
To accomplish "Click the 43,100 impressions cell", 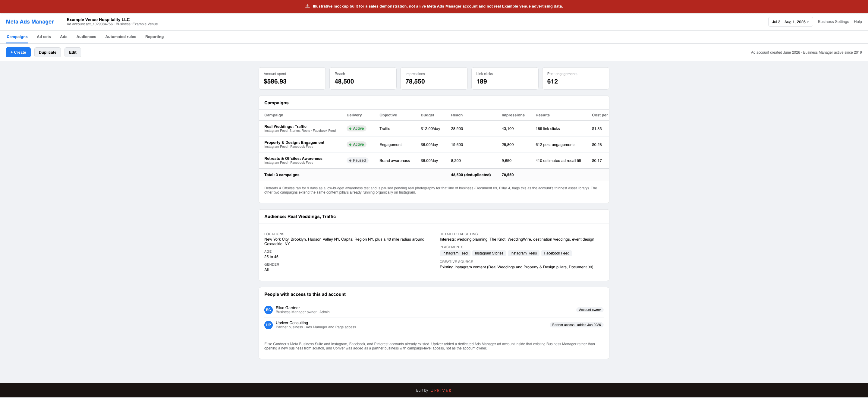I will (x=508, y=129).
